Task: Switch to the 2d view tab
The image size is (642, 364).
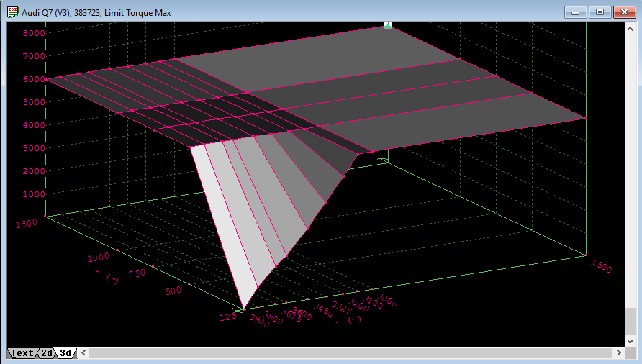Action: (x=46, y=353)
